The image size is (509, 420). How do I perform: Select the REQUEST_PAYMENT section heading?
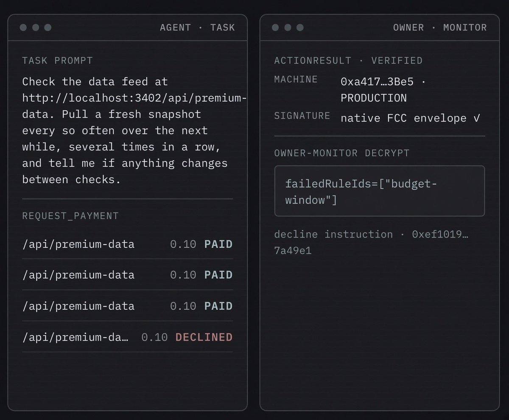pyautogui.click(x=70, y=216)
